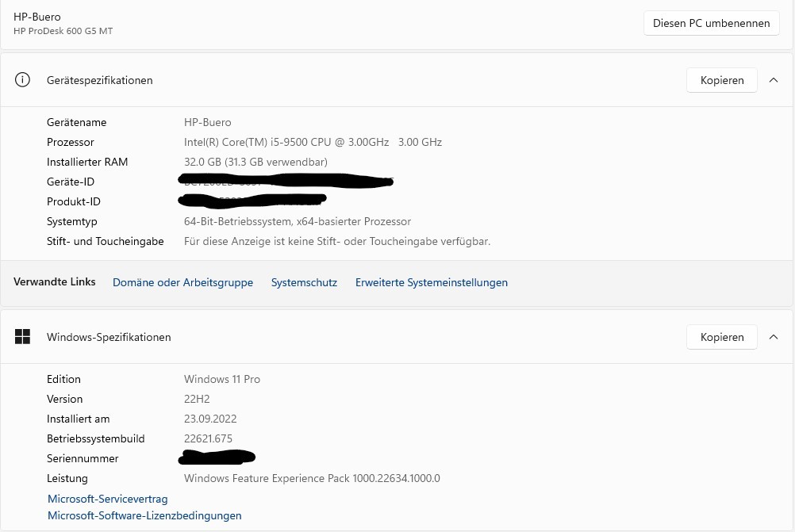Image resolution: width=795 pixels, height=532 pixels.
Task: Click the Windows logo beside Windows-Spezifikationen
Action: (x=23, y=337)
